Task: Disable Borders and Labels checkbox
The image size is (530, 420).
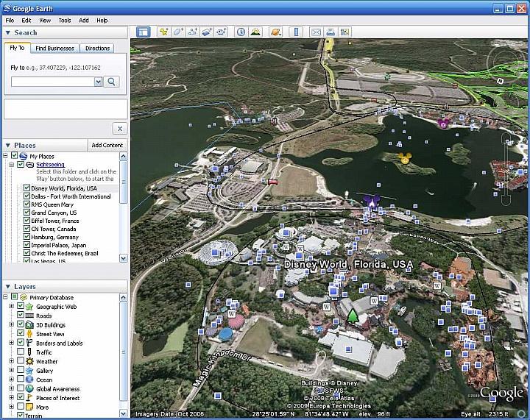Action: click(21, 342)
